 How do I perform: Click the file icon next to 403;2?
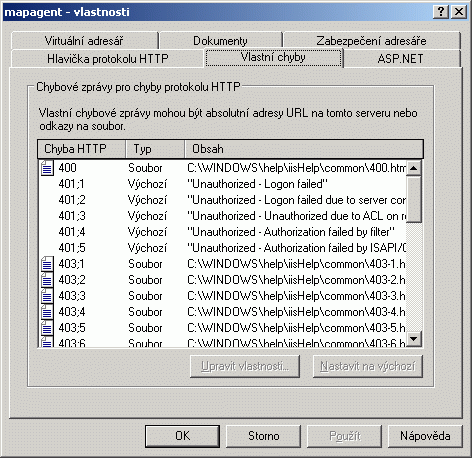47,280
